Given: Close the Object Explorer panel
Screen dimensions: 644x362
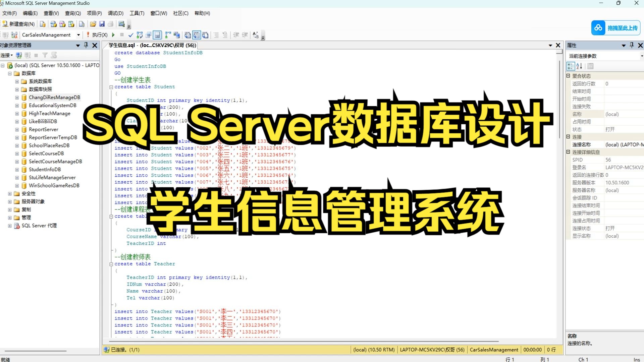Looking at the screenshot, I should (95, 45).
